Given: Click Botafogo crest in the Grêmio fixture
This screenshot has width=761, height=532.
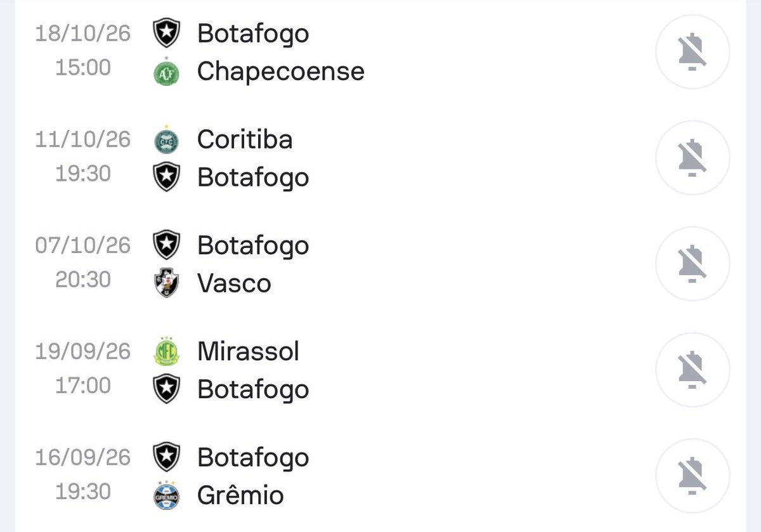Looking at the screenshot, I should (167, 457).
